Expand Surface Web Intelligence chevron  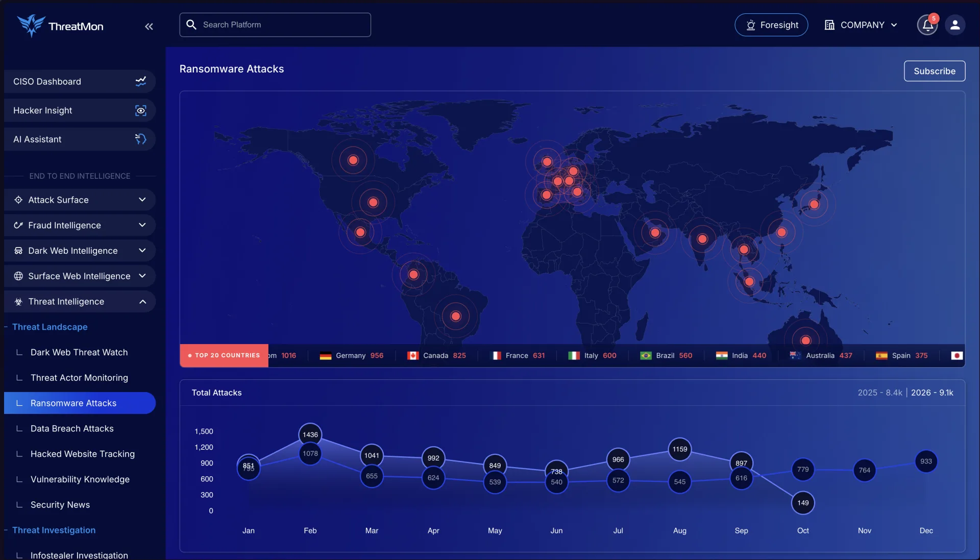(142, 276)
